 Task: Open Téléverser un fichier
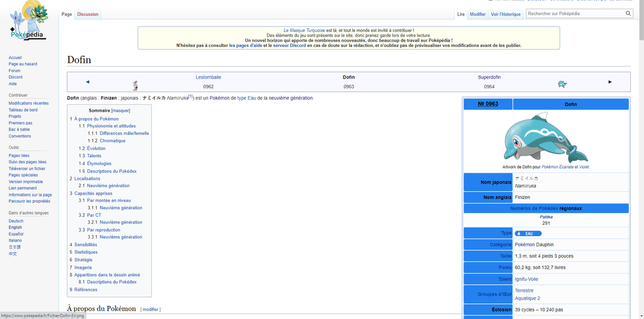click(x=27, y=168)
